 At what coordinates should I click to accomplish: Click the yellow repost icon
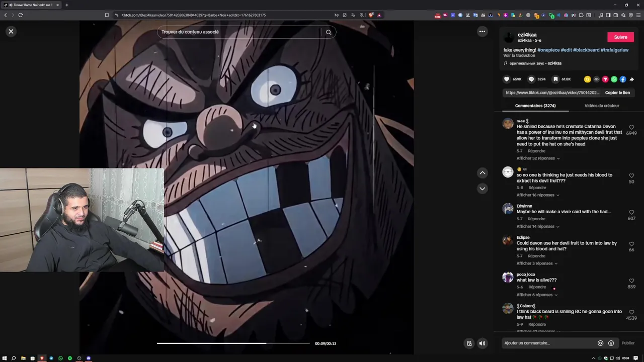coord(587,79)
